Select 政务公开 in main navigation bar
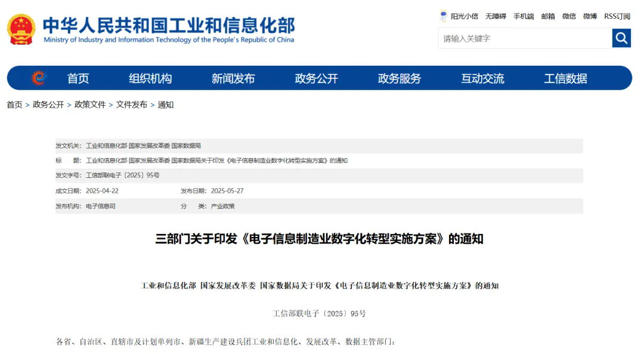 pos(316,78)
